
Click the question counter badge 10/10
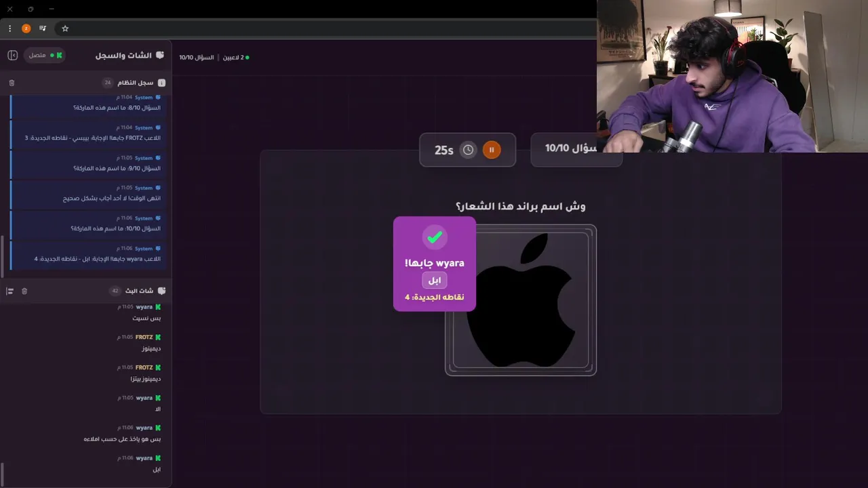coord(576,149)
